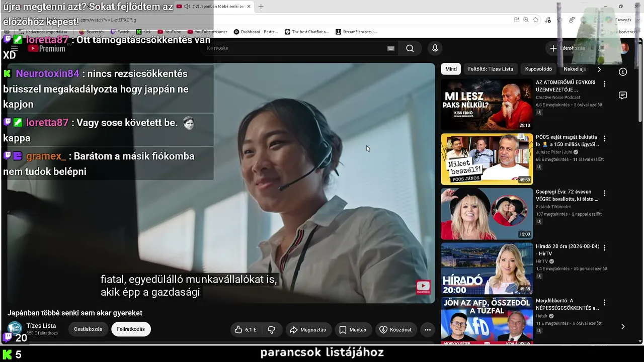Select the Feltöltő: Tízes Lista chip
The width and height of the screenshot is (644, 362).
491,69
